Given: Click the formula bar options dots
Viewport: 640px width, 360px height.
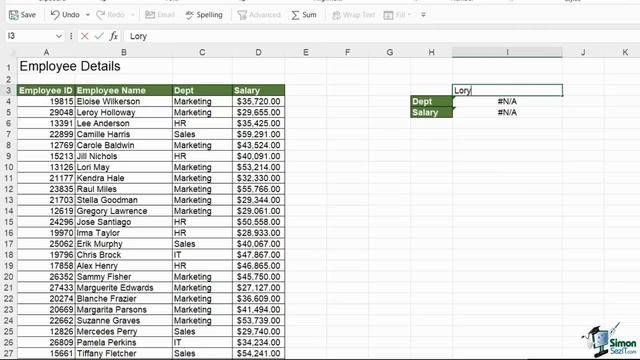Looking at the screenshot, I should click(x=71, y=36).
